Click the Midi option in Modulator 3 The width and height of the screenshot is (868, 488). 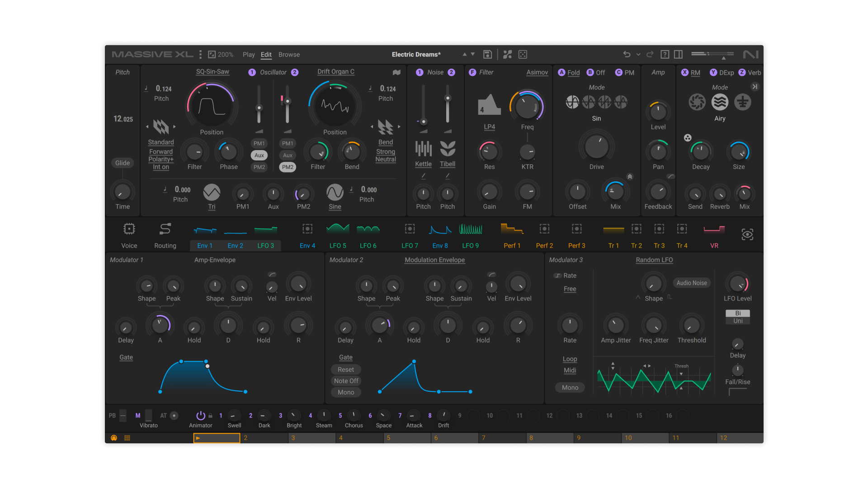point(570,371)
